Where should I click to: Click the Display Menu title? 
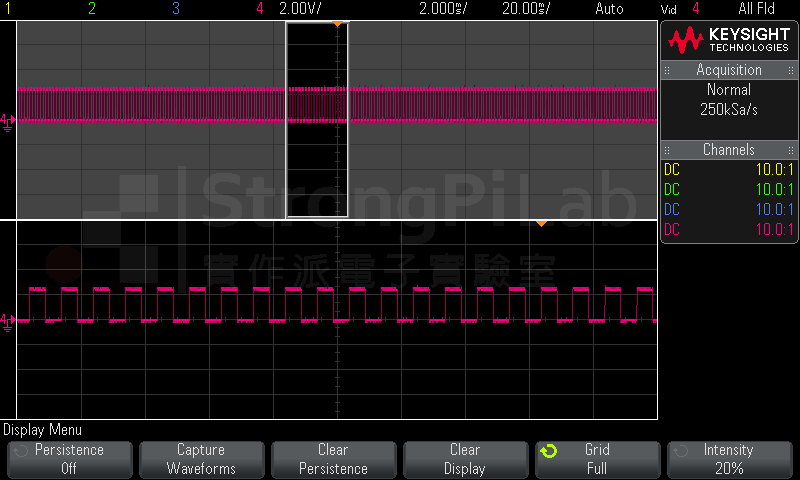[42, 430]
